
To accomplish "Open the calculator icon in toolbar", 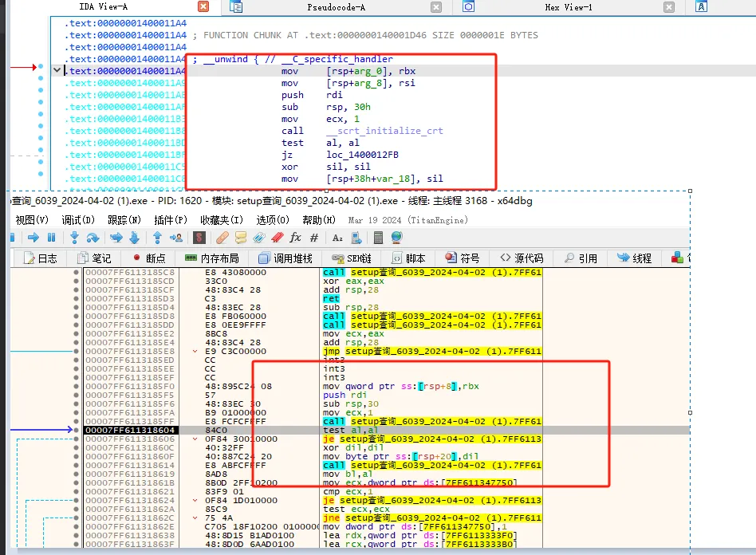I will (x=378, y=238).
